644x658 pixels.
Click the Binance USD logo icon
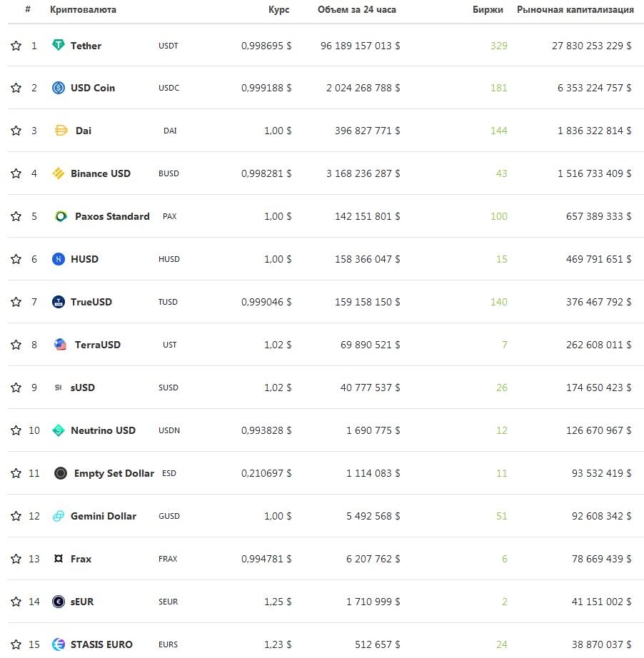pos(59,173)
